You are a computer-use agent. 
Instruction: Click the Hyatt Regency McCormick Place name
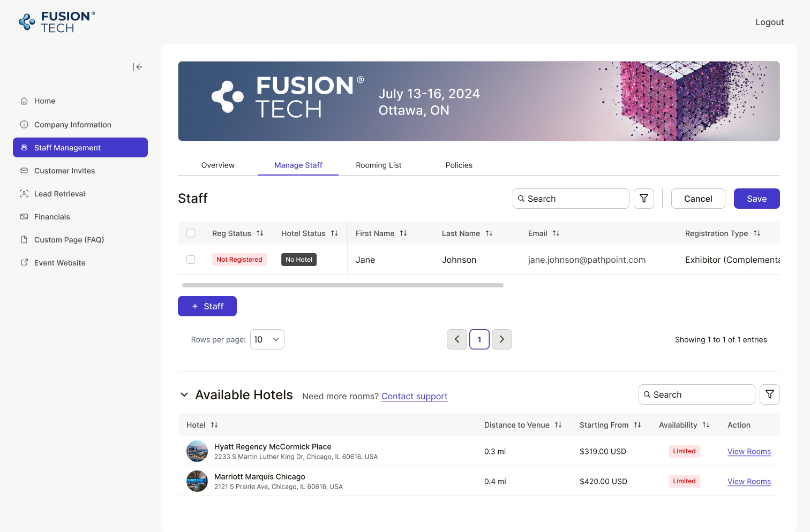pos(273,447)
